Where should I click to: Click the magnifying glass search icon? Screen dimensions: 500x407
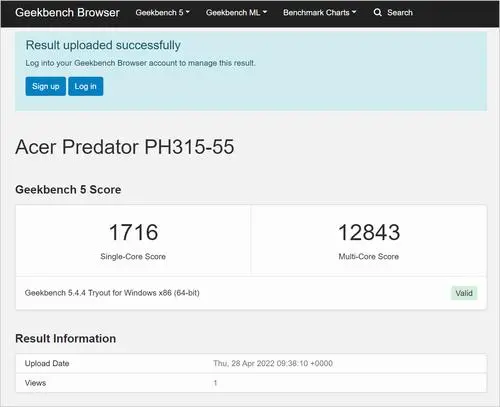[x=377, y=13]
